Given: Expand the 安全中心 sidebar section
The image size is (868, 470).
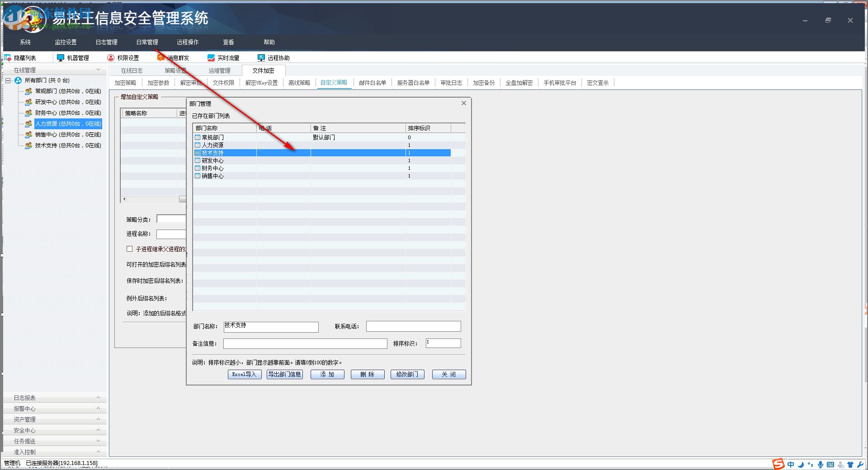Looking at the screenshot, I should pyautogui.click(x=54, y=430).
